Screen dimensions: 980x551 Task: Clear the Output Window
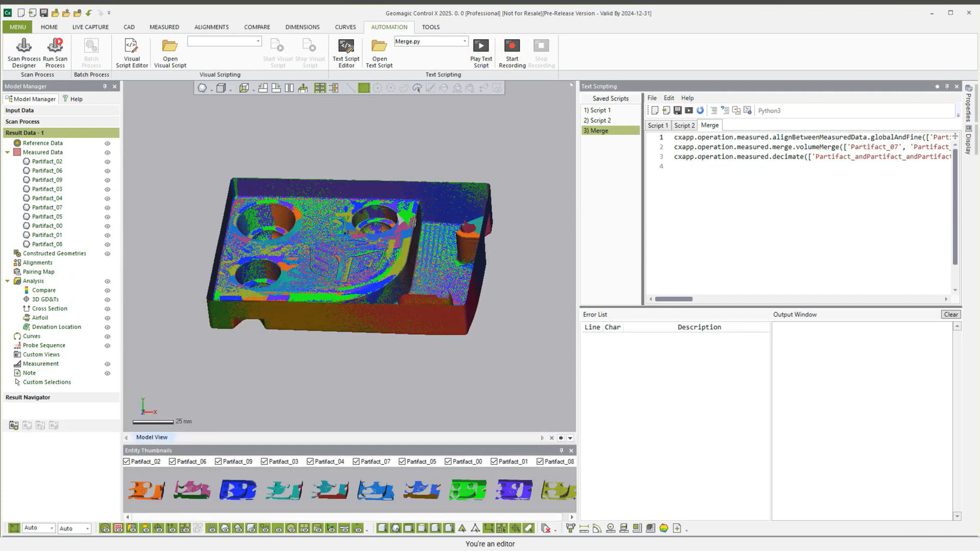951,315
